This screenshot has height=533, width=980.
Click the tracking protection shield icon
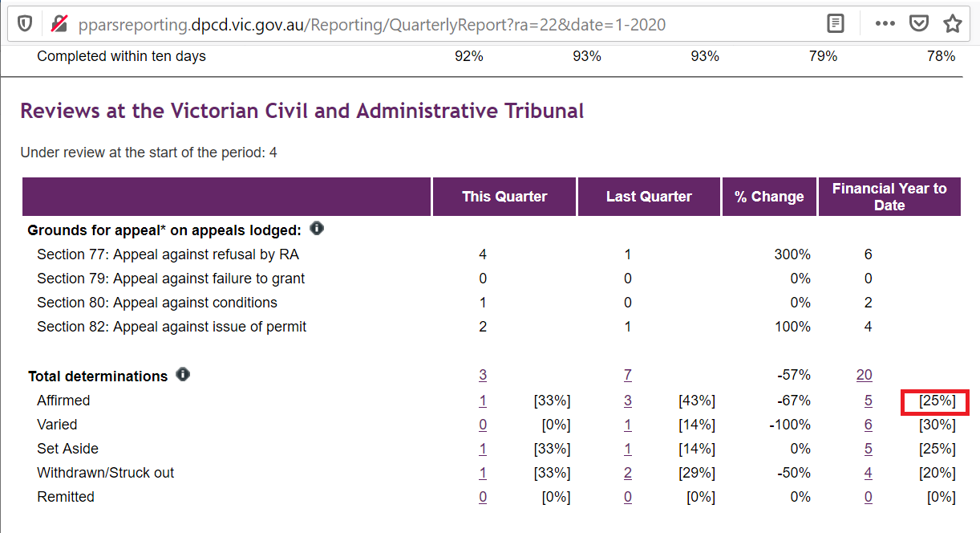click(x=25, y=24)
